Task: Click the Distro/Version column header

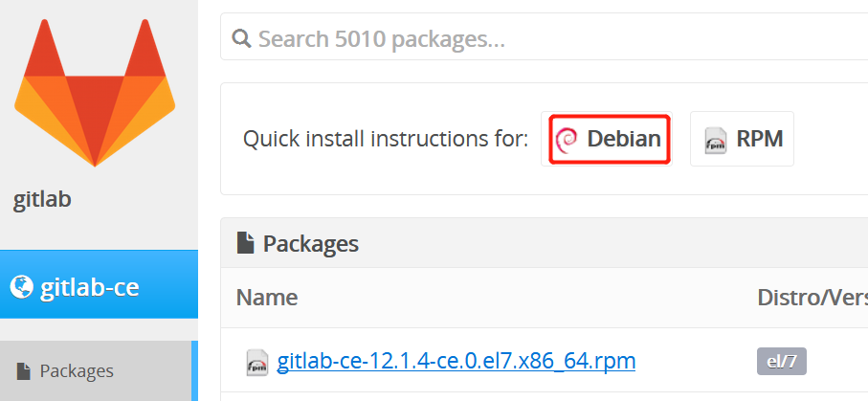Action: tap(812, 297)
